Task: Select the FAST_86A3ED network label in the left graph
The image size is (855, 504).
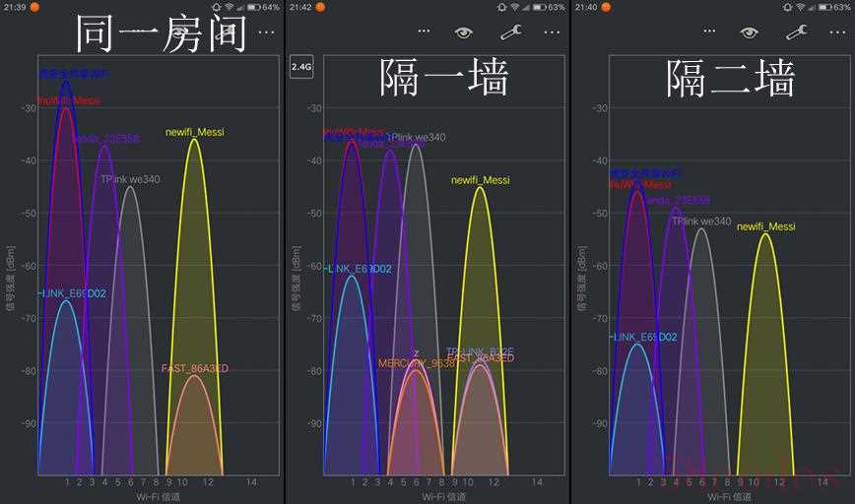Action: click(194, 368)
